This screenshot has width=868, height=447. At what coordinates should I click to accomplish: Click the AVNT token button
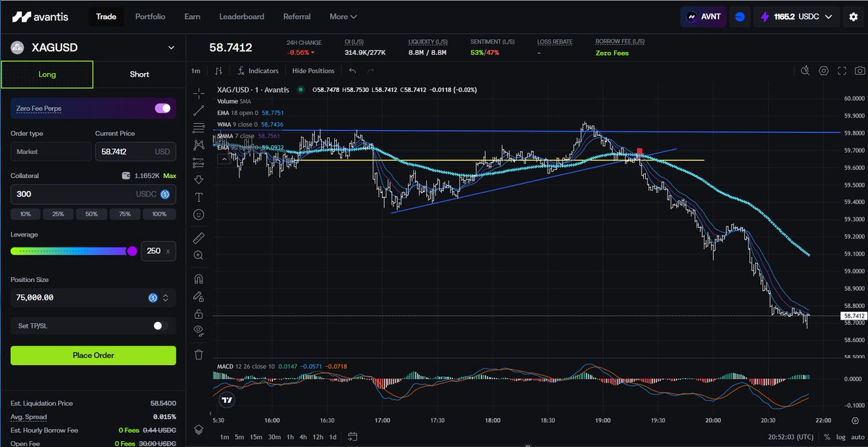point(703,17)
